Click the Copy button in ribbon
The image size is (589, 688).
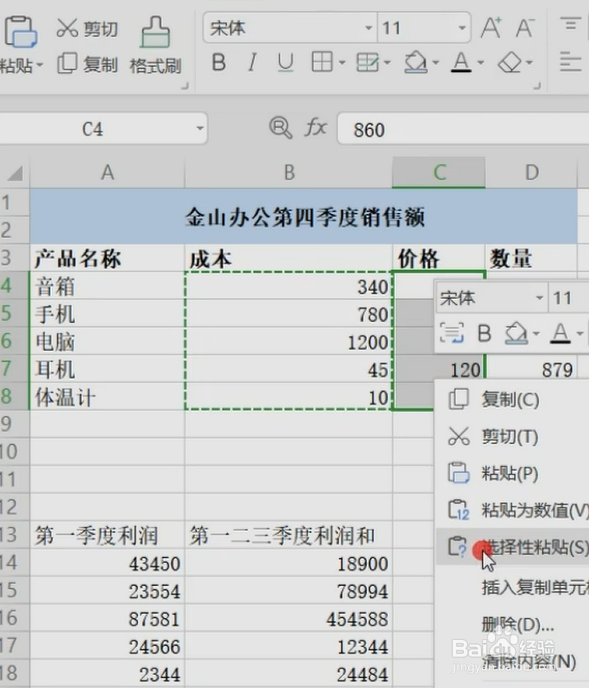pyautogui.click(x=87, y=64)
